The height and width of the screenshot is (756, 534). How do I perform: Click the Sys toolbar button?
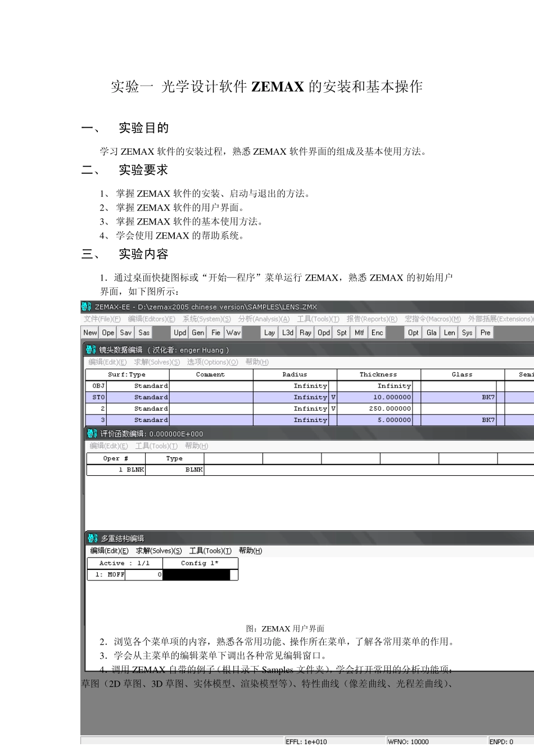467,333
